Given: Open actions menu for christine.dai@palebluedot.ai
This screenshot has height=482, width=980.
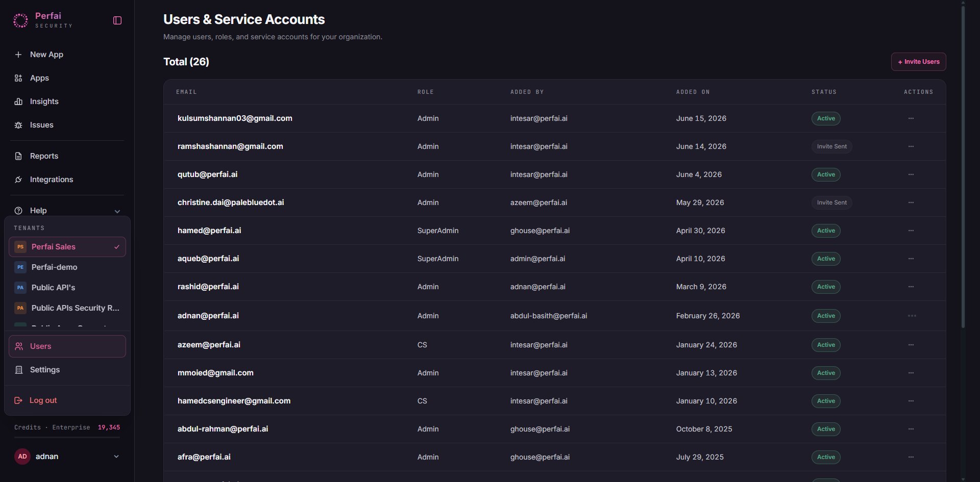Looking at the screenshot, I should 911,202.
